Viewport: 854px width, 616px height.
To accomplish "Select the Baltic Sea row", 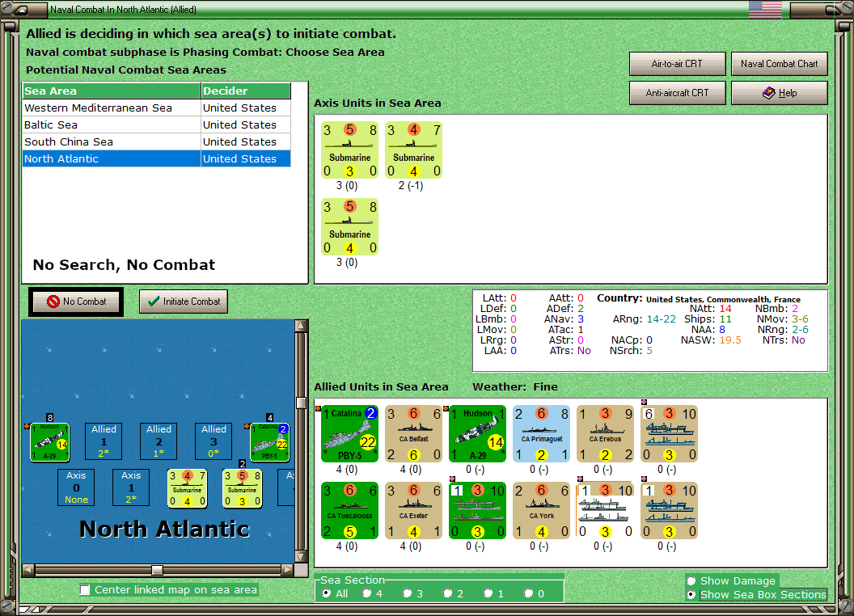I will coord(156,124).
